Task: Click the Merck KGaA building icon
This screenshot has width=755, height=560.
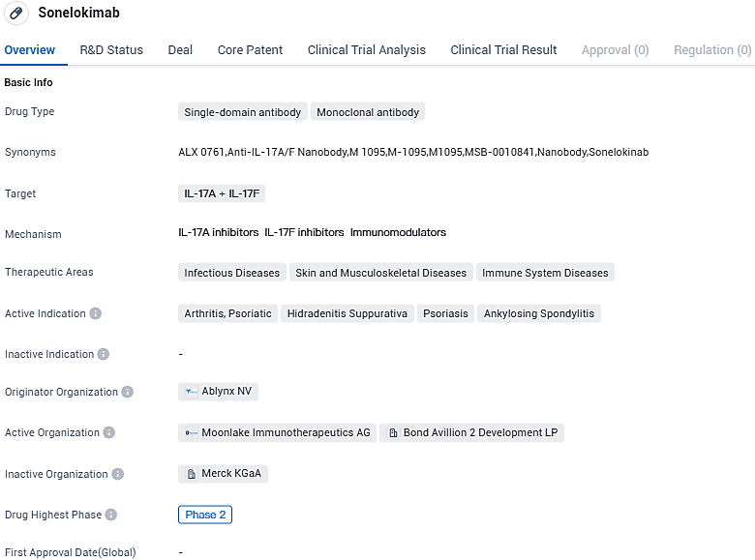Action: point(192,474)
